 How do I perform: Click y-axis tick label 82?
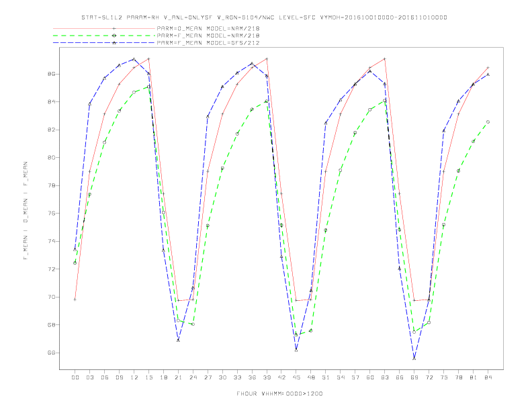coord(51,130)
